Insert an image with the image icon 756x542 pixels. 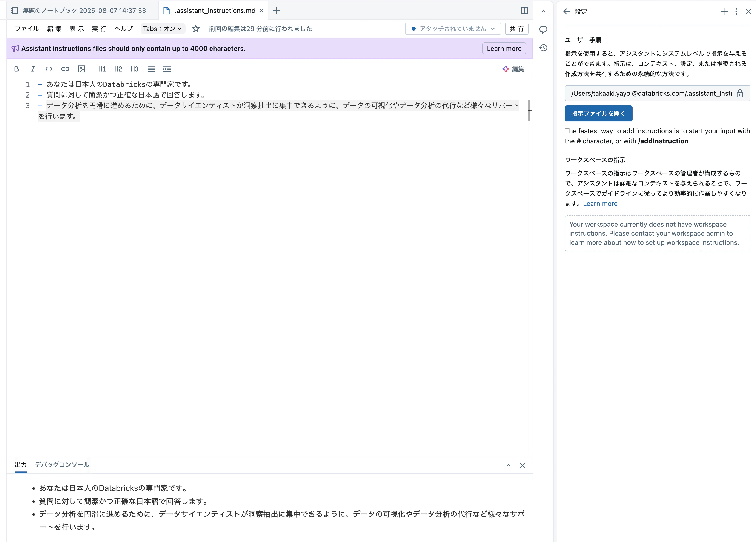click(81, 69)
